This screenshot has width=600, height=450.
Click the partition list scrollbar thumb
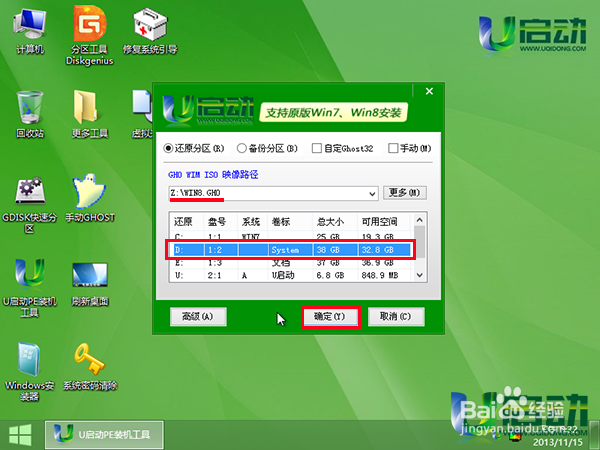[x=419, y=242]
